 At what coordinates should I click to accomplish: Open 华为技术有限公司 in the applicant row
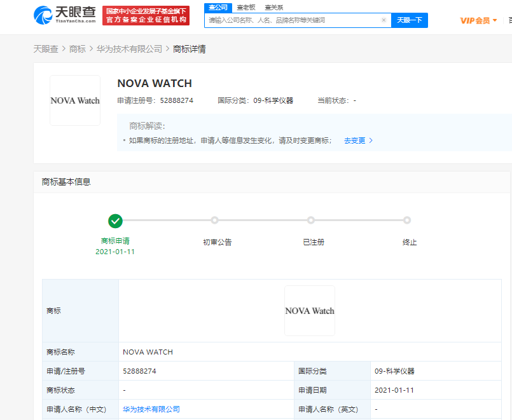(x=150, y=409)
